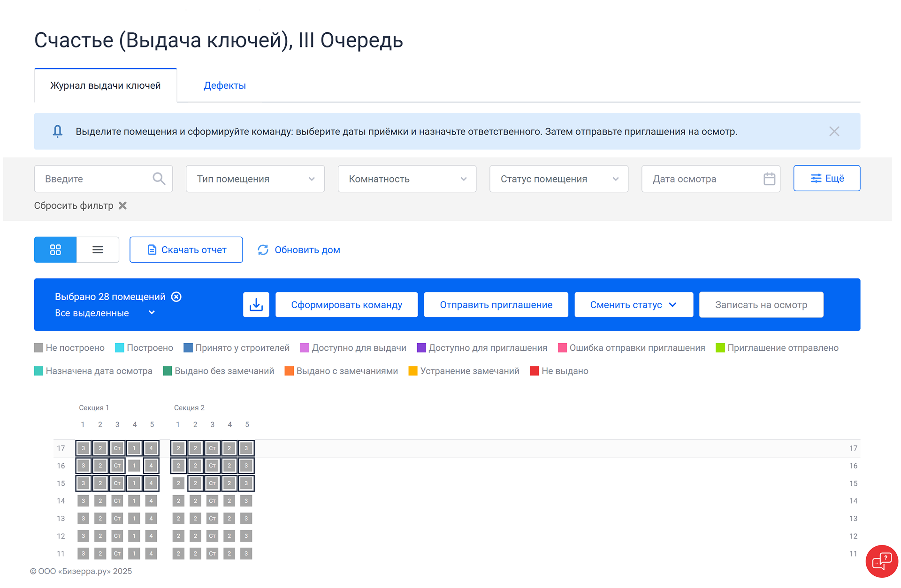This screenshot has width=901, height=588.
Task: Click the Построено legend swatch
Action: tap(120, 348)
